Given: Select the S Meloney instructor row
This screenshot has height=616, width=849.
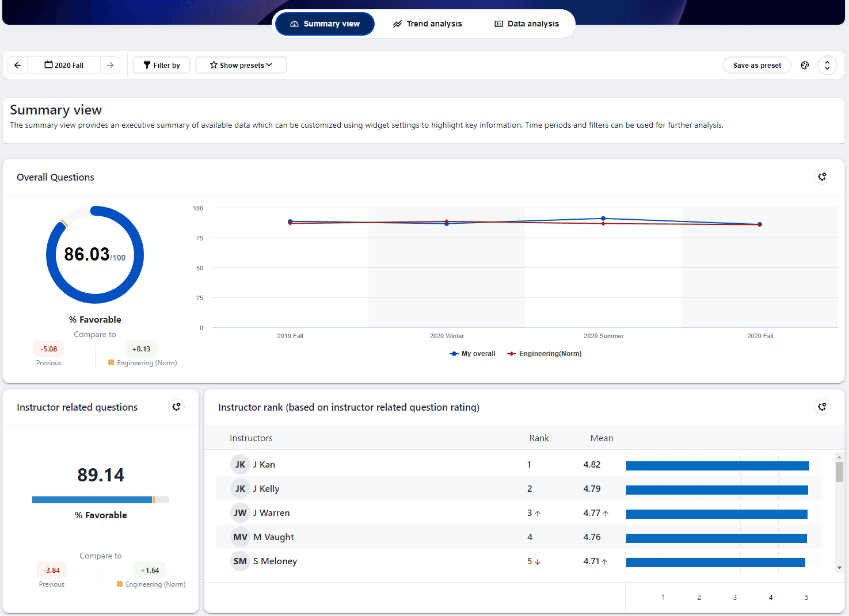Looking at the screenshot, I should pos(519,561).
